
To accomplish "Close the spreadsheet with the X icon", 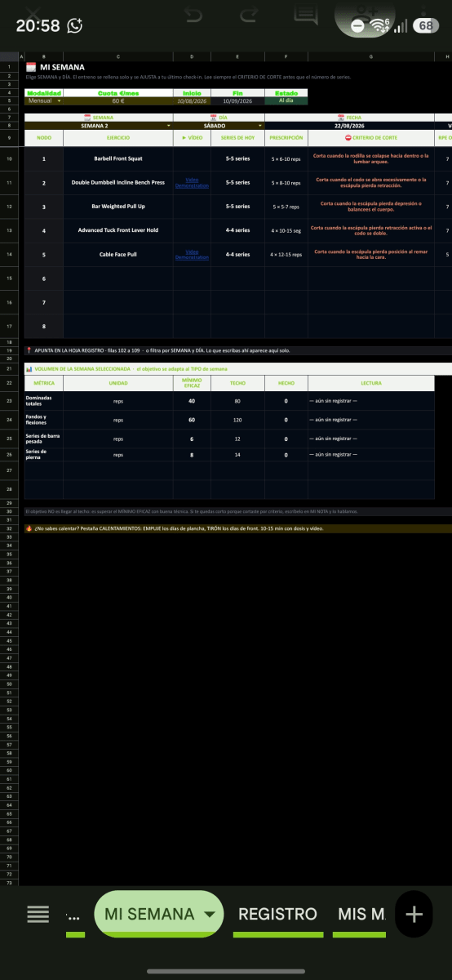I will 34,13.
